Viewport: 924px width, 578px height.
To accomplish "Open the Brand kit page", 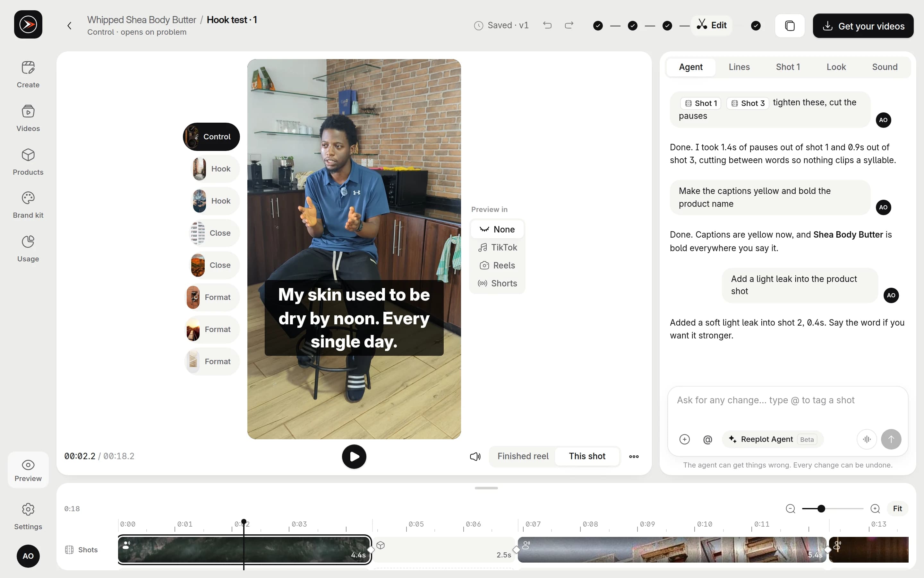I will click(x=28, y=205).
